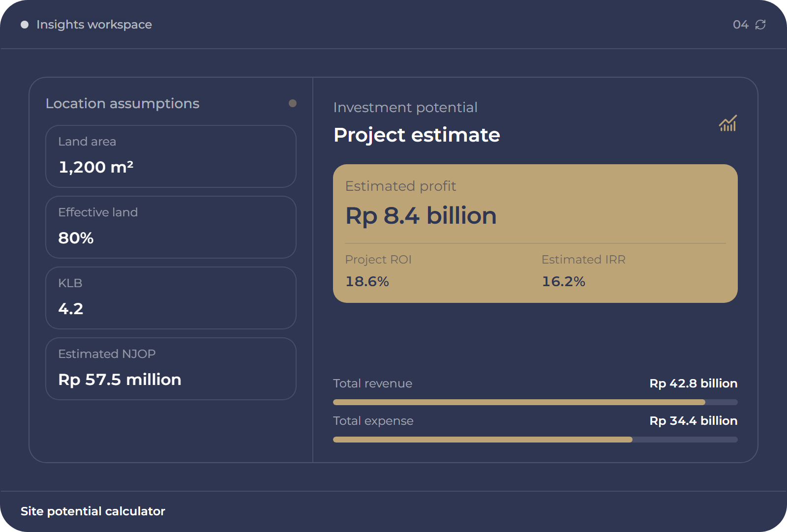Click the Insights workspace title

[94, 25]
